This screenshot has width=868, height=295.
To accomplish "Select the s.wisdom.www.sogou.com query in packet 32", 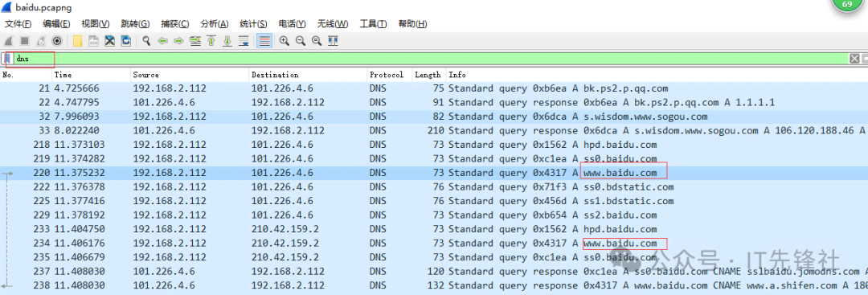I will click(434, 117).
